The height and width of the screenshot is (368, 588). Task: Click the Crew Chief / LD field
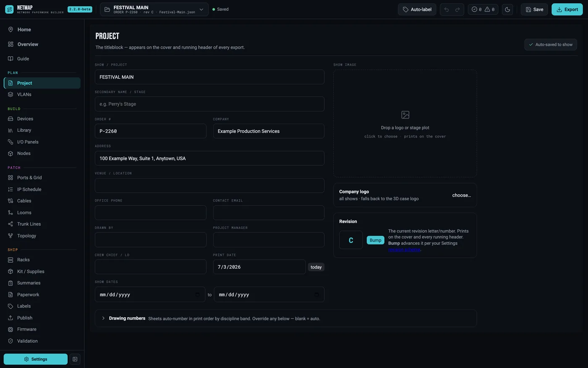tap(150, 267)
